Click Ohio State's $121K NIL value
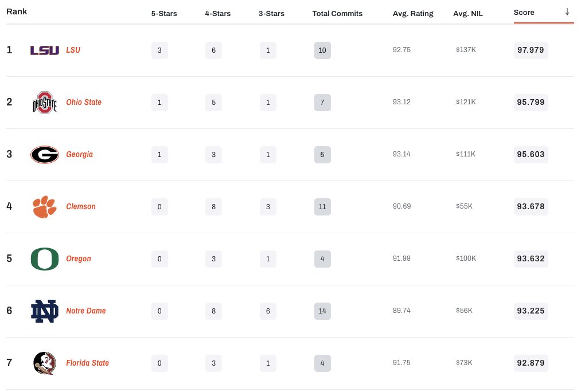This screenshot has width=581, height=392. click(466, 102)
